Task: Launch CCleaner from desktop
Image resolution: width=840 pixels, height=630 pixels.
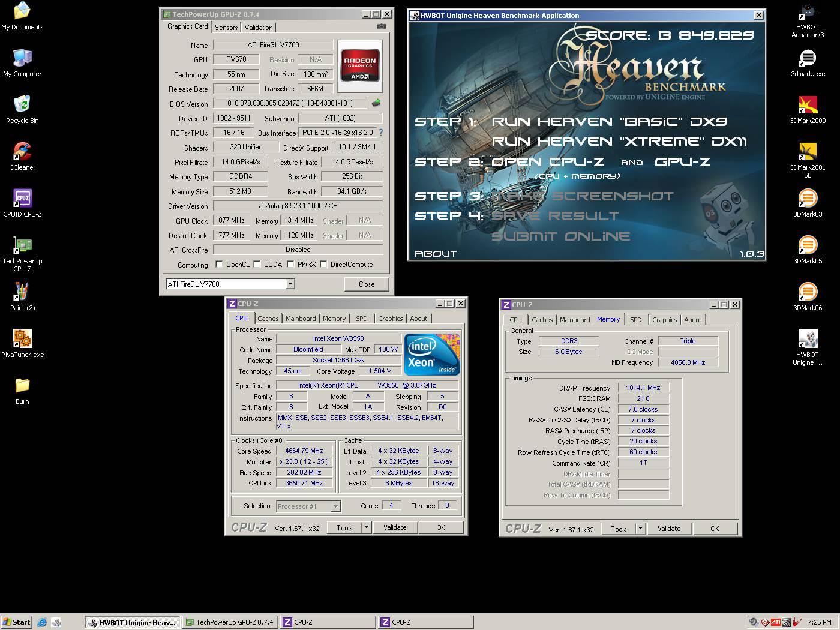Action: pos(22,157)
